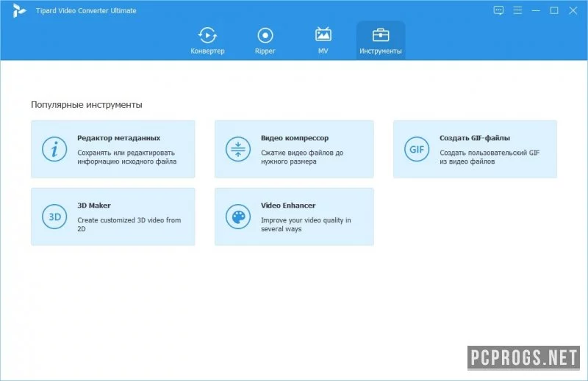Click the Ripper disc icon
The image size is (588, 381).
pos(265,35)
